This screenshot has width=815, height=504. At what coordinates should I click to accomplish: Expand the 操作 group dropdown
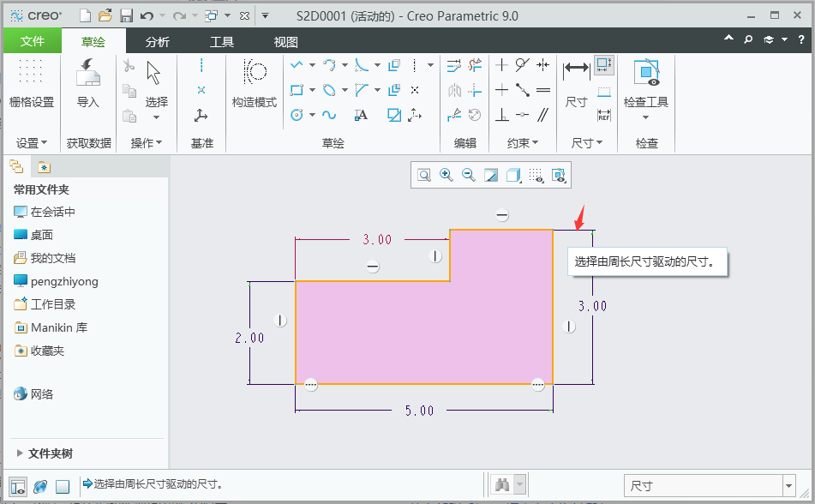pos(147,143)
